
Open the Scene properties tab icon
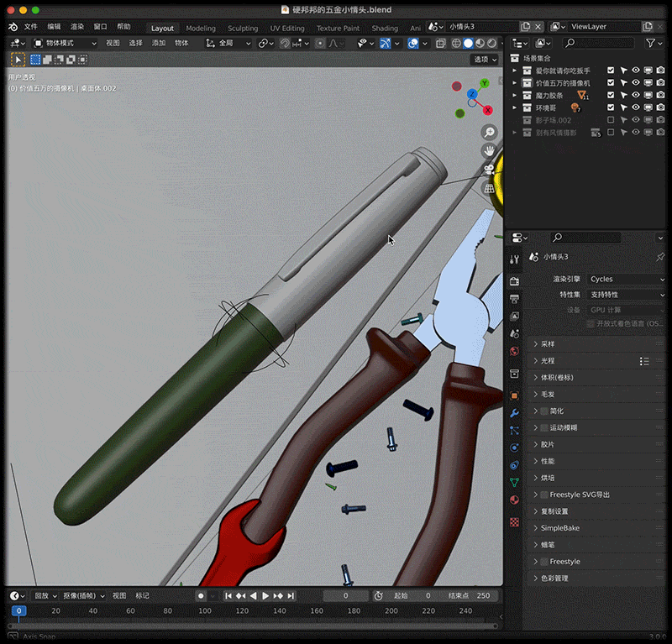click(515, 334)
